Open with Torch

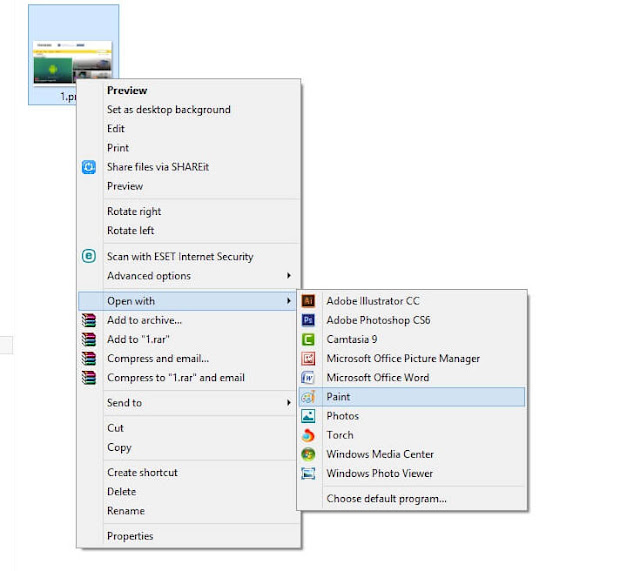[x=340, y=435]
